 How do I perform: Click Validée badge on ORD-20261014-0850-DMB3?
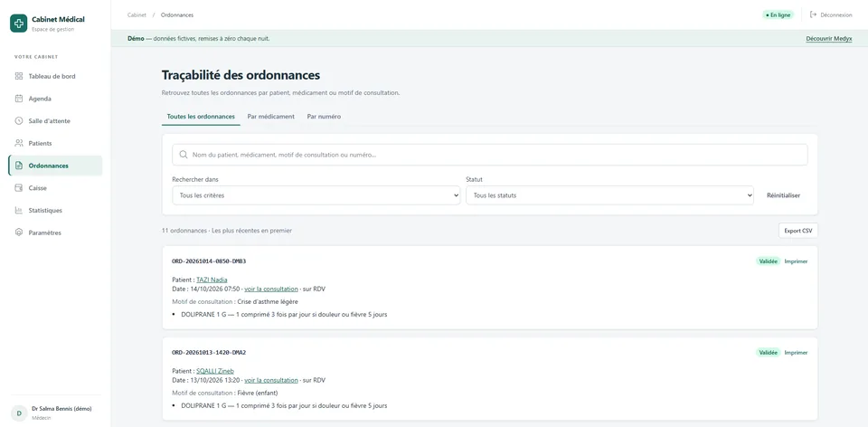pyautogui.click(x=769, y=261)
